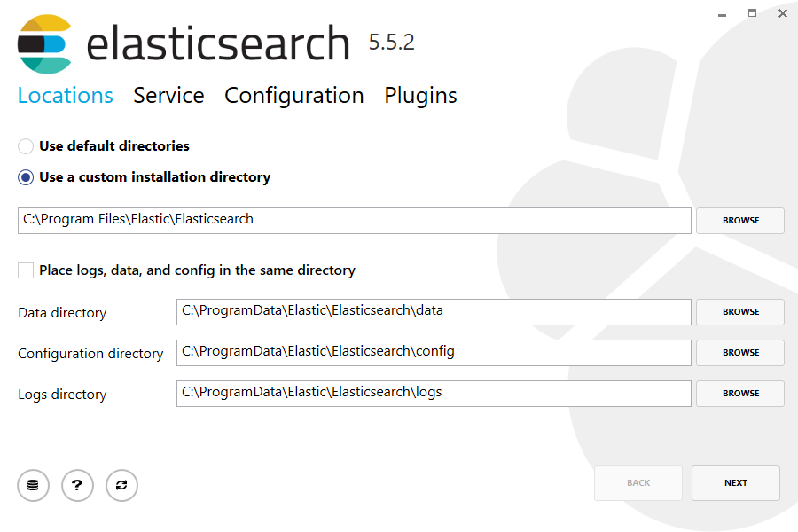The image size is (798, 532).
Task: Edit the Configuration directory path field
Action: click(x=434, y=353)
